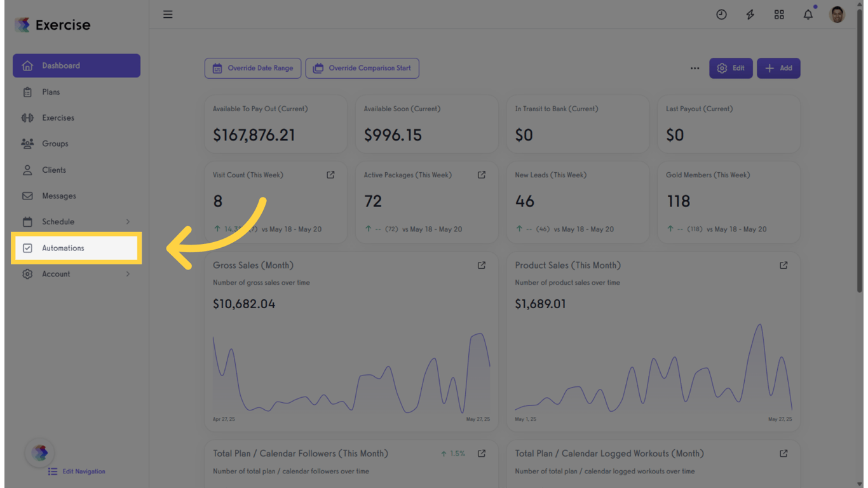Click the Add button
Viewport: 868px width, 488px height.
click(778, 68)
